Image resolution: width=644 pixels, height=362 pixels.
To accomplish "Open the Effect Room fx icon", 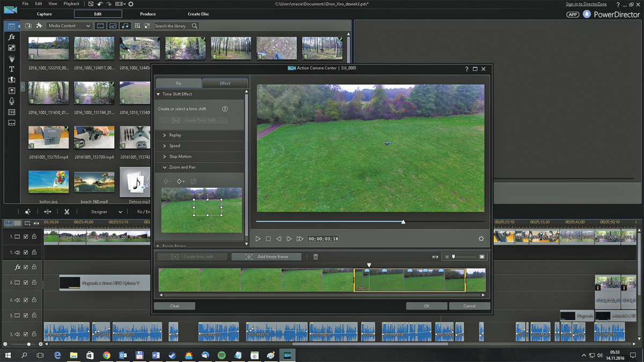I will [x=11, y=37].
